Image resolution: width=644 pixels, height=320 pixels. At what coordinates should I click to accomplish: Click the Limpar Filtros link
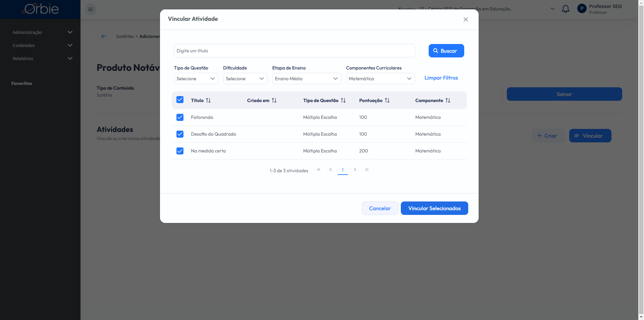[x=441, y=78]
